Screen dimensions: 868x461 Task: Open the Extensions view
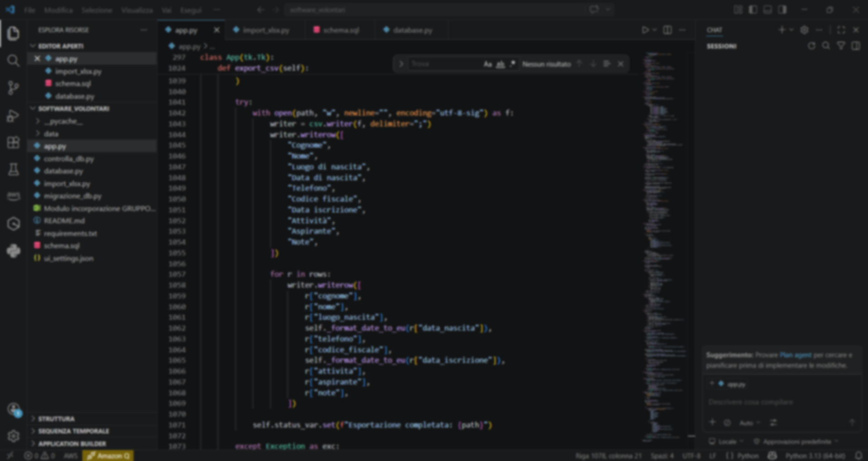[14, 143]
